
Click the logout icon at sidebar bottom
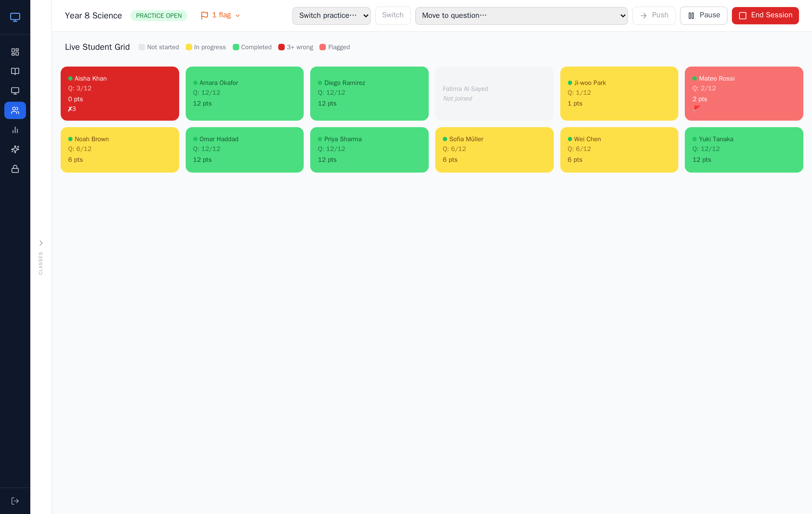tap(15, 501)
